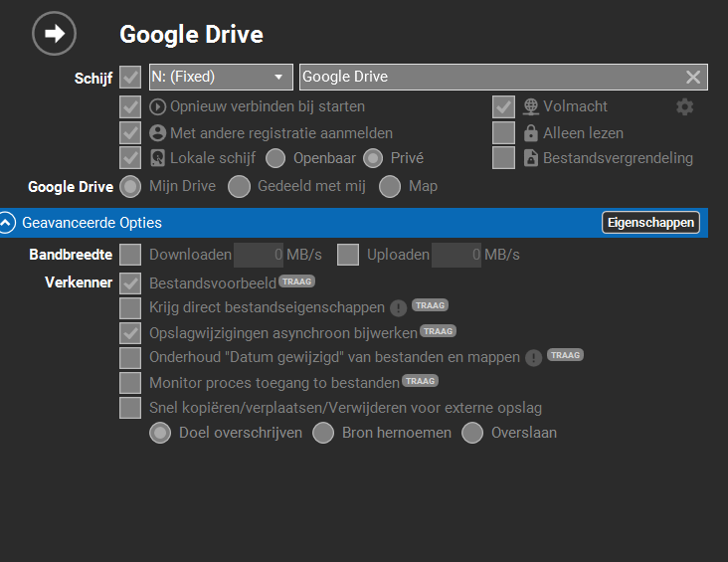The width and height of the screenshot is (728, 562).
Task: Click the Alleen lezen padlock icon
Action: (x=531, y=133)
